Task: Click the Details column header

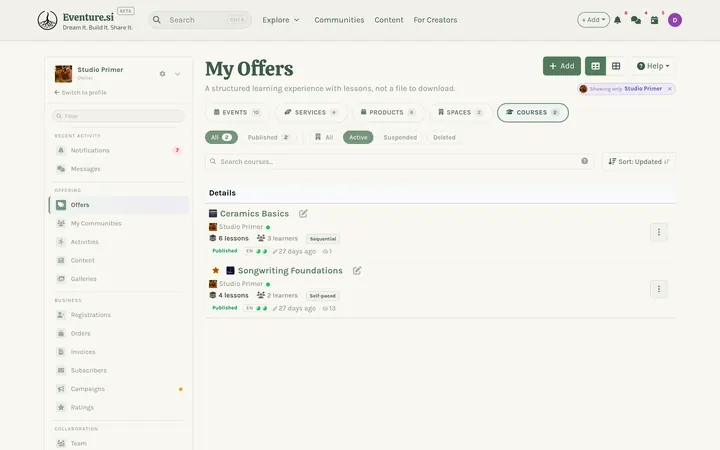Action: click(x=222, y=193)
